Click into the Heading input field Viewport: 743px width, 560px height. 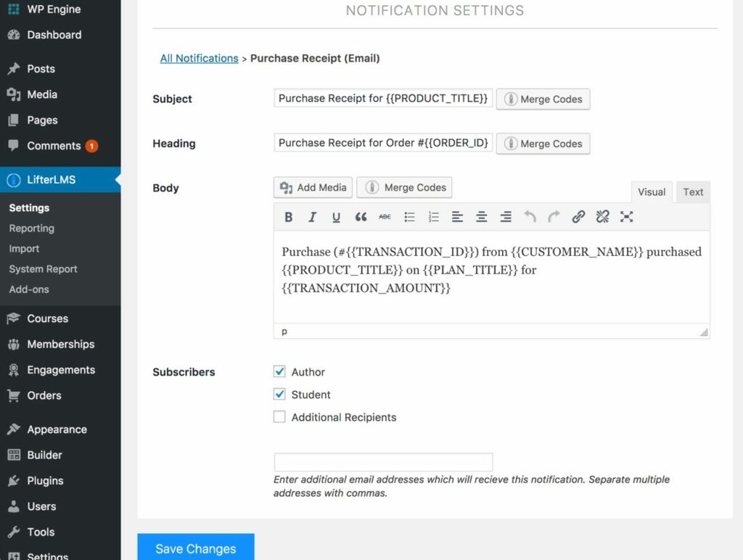(x=383, y=143)
